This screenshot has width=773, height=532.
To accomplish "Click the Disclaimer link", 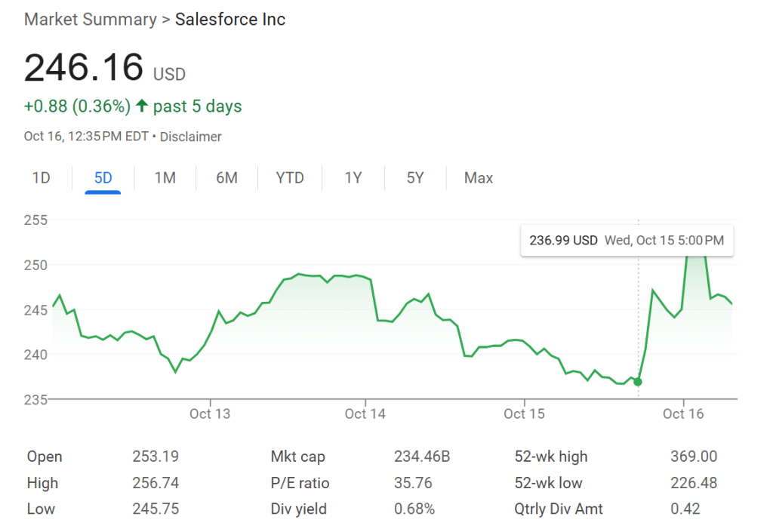I will [191, 137].
